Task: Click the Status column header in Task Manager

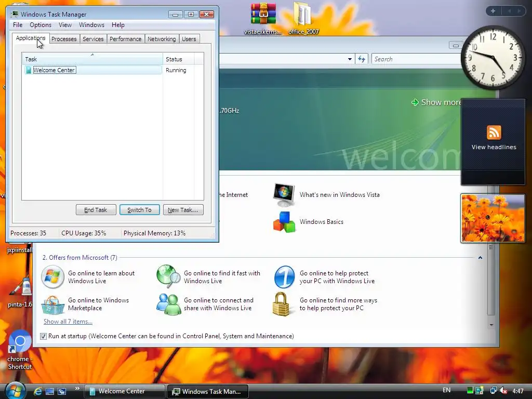Action: tap(178, 59)
